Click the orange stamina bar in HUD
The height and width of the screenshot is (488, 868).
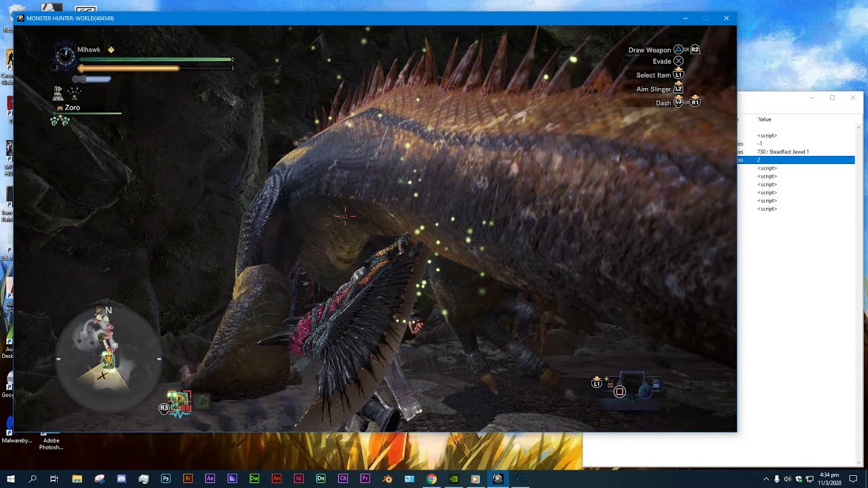[129, 68]
